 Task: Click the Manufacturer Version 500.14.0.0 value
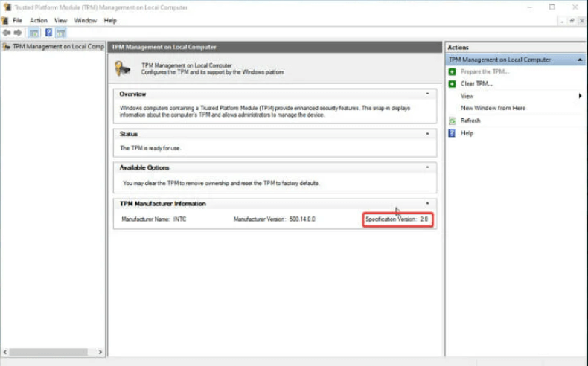coord(302,219)
